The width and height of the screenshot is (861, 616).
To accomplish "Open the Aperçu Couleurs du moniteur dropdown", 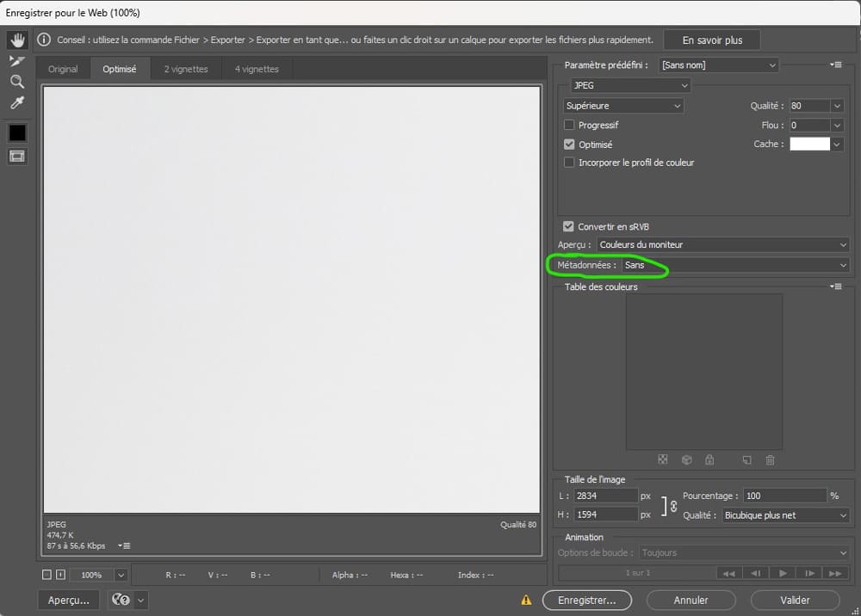I will pos(723,245).
